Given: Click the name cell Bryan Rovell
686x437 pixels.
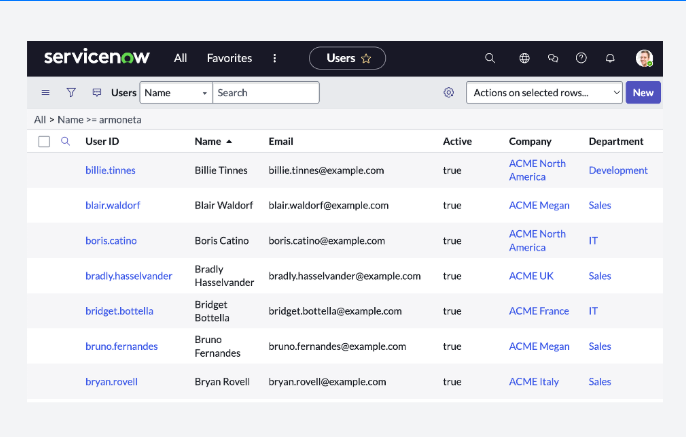Looking at the screenshot, I should 222,382.
